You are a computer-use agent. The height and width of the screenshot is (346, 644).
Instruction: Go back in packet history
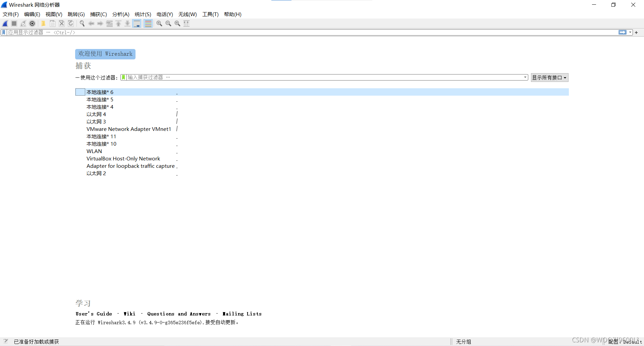(x=91, y=23)
